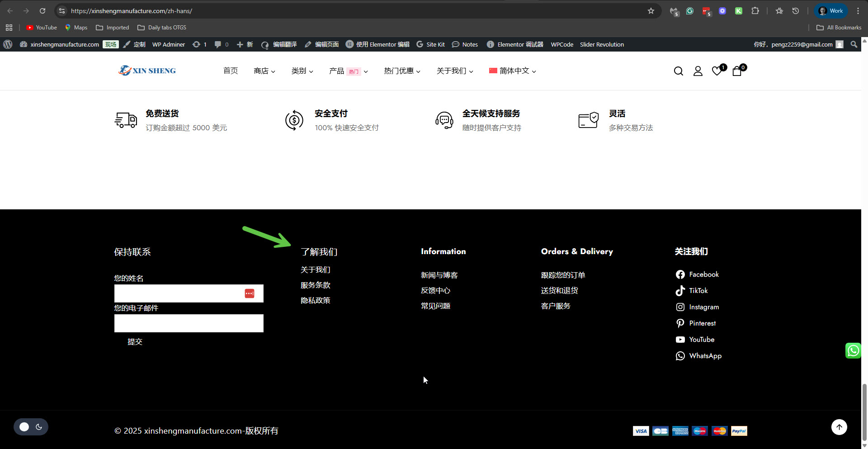
Task: Click the updates icon in admin bar
Action: 199,44
